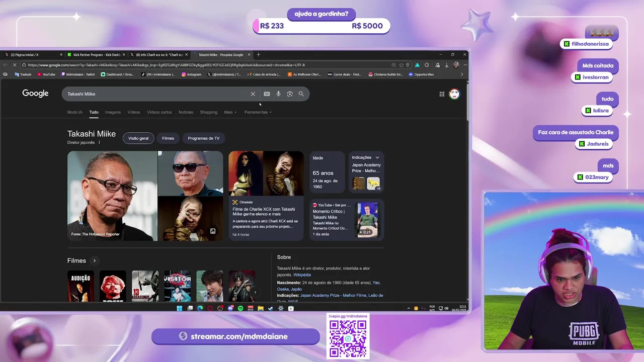Go back in browser history
This screenshot has width=644, height=362.
[x=5, y=65]
